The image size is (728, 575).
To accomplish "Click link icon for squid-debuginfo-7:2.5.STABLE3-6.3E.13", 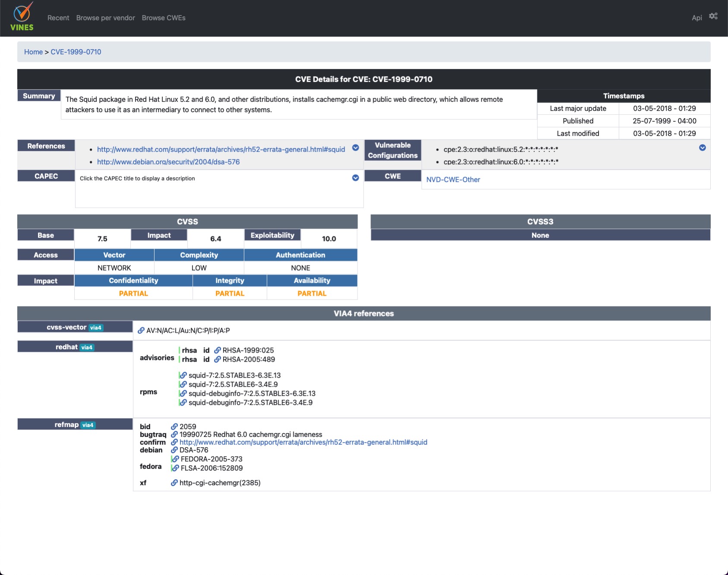I will [x=184, y=393].
